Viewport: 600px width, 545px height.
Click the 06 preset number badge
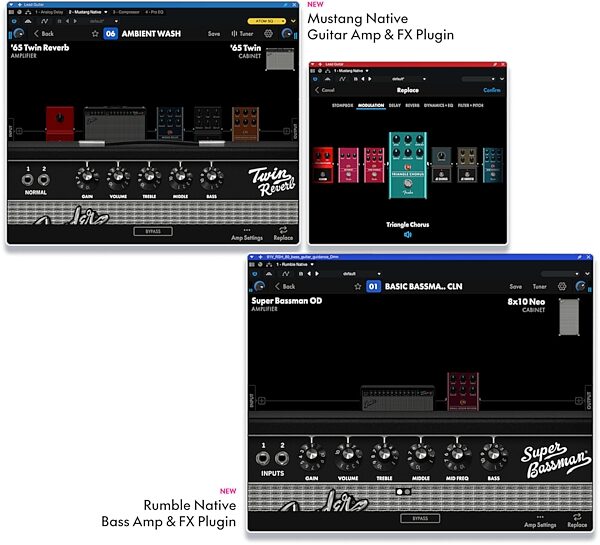111,34
